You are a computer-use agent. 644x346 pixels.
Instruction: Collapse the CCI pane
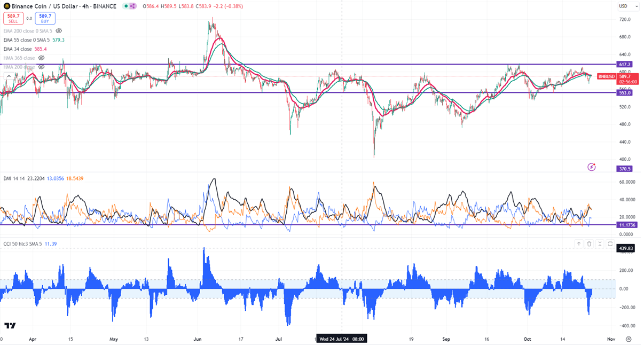point(600,243)
